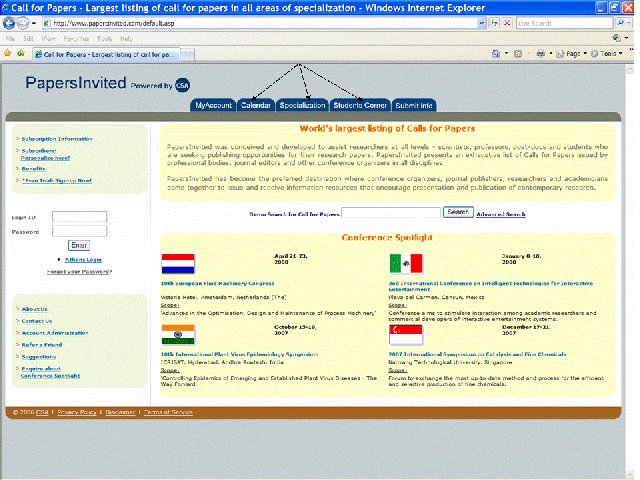Open the search provider dropdown arrow
Viewport: 640px width, 480px height.
pyautogui.click(x=630, y=23)
